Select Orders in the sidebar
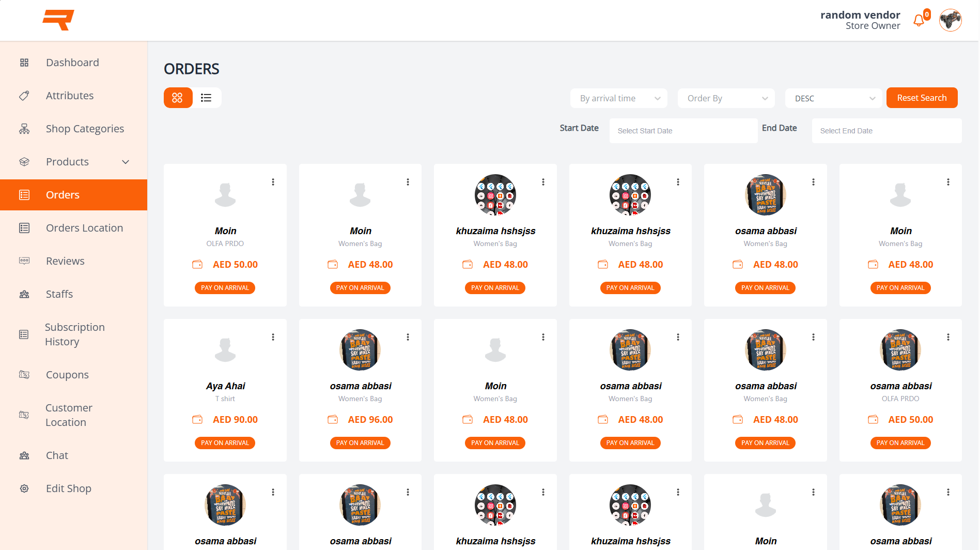The width and height of the screenshot is (980, 550). click(x=73, y=195)
